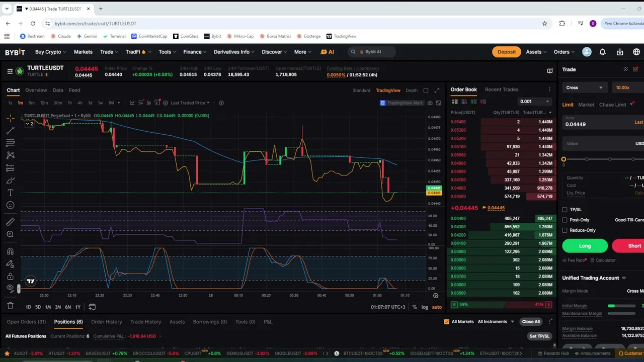The image size is (644, 362).
Task: Activate the chart zoom-in tool
Action: click(10, 234)
